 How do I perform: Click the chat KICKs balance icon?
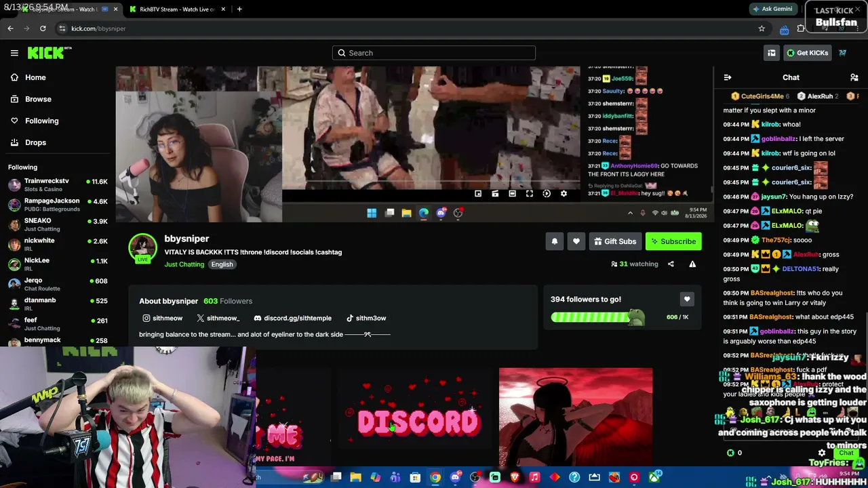tap(730, 453)
